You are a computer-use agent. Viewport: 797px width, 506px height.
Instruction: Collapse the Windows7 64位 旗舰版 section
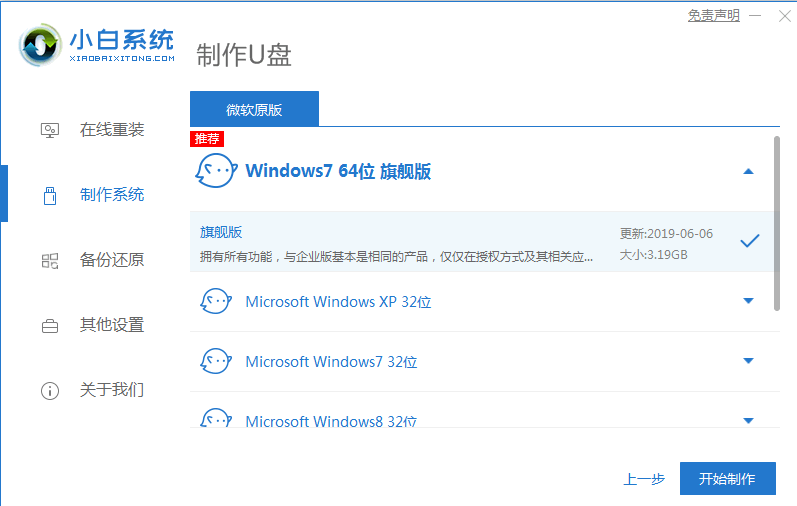(748, 171)
